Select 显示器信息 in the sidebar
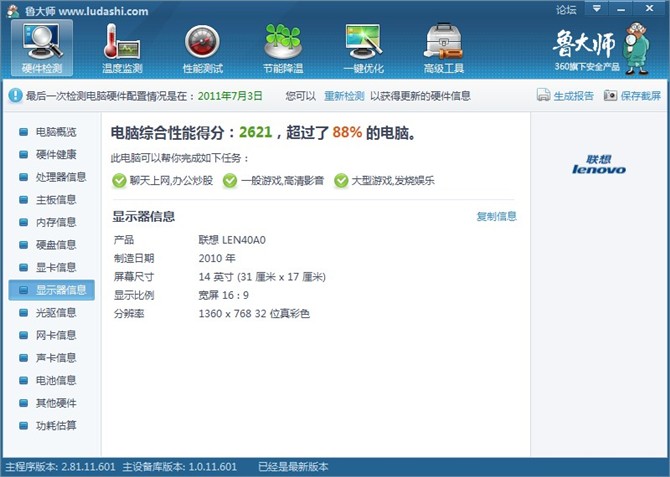Image resolution: width=670 pixels, height=477 pixels. tap(52, 290)
